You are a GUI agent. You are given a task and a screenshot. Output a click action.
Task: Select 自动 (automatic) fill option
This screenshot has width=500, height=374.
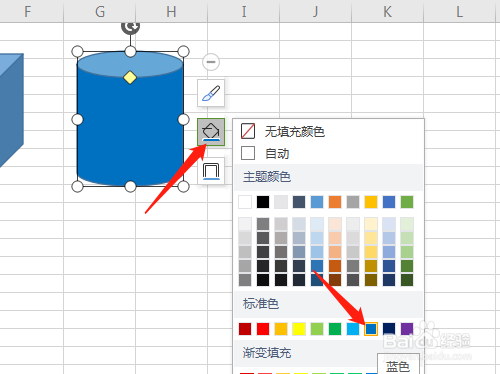(x=265, y=153)
